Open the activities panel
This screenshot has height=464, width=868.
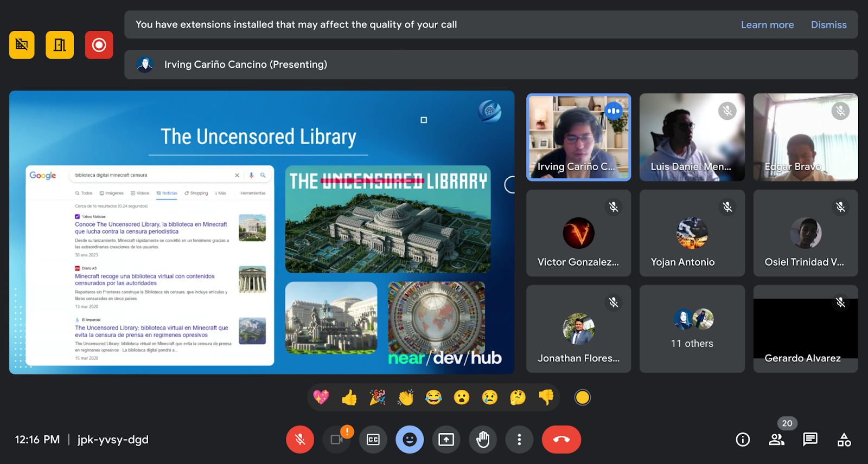[x=844, y=440]
